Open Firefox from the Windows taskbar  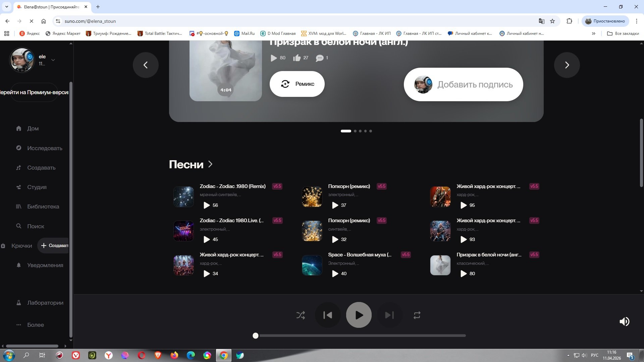pyautogui.click(x=174, y=355)
